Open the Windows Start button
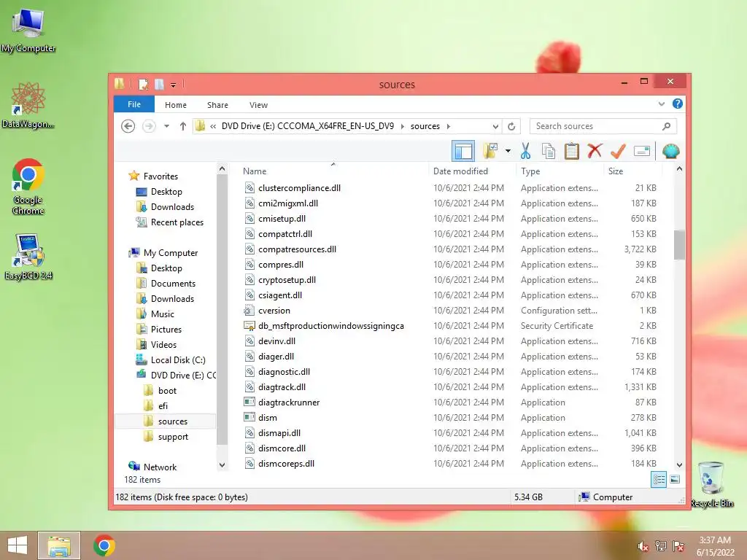The image size is (747, 560). pyautogui.click(x=18, y=545)
